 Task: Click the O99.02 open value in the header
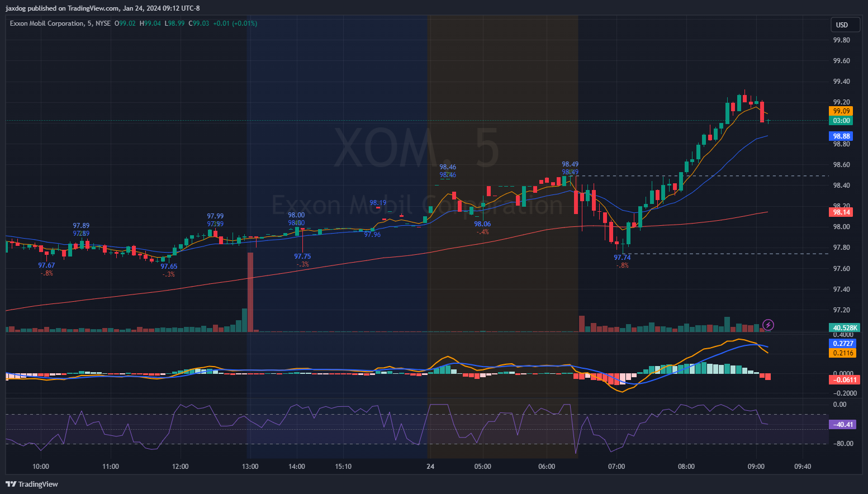click(x=125, y=23)
